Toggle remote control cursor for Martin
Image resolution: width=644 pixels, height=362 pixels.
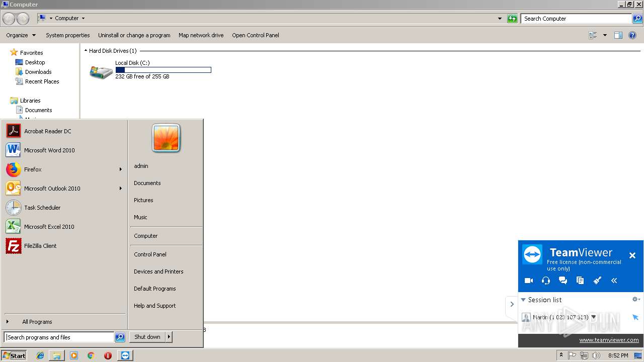point(635,317)
